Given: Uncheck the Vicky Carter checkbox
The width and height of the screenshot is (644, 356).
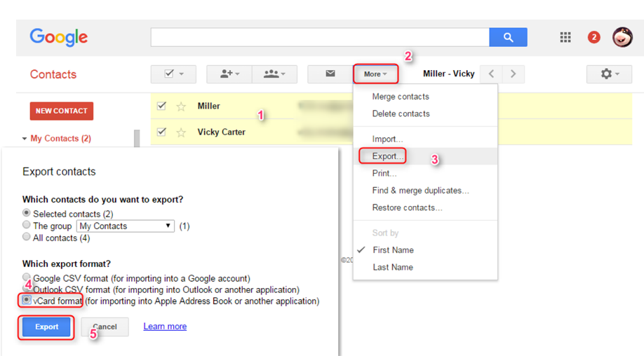Looking at the screenshot, I should pos(161,132).
